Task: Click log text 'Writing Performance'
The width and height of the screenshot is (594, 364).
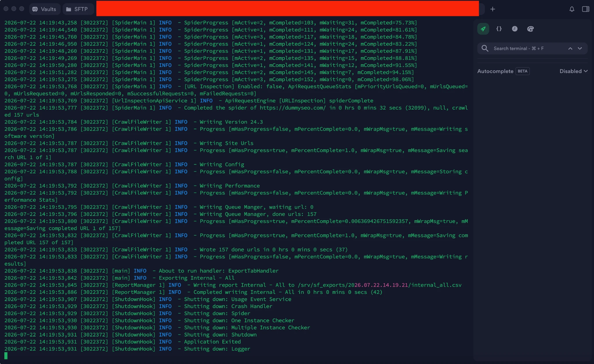Action: coord(230,186)
